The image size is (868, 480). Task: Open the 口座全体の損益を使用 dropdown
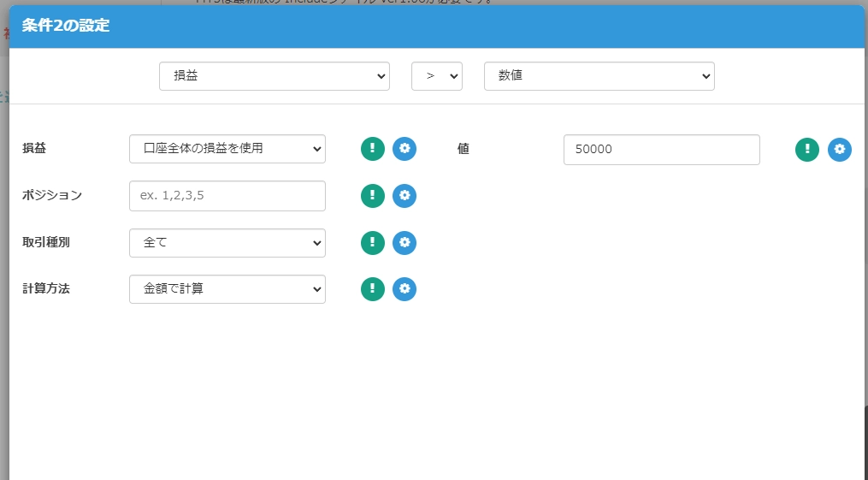click(x=227, y=149)
